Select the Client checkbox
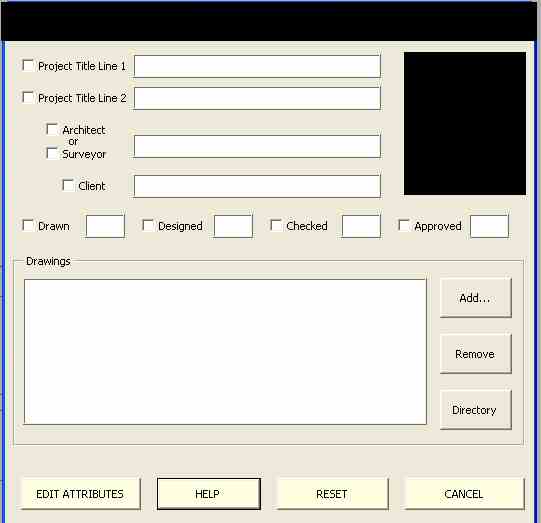541x523 pixels. coord(68,185)
